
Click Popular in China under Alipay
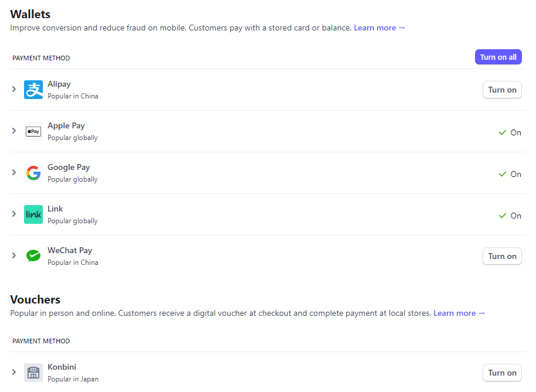pos(73,96)
